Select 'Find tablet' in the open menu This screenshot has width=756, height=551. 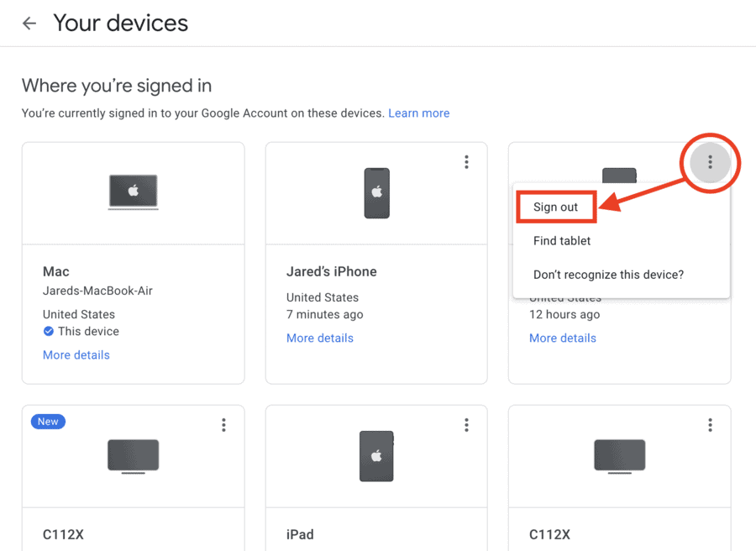pyautogui.click(x=561, y=240)
